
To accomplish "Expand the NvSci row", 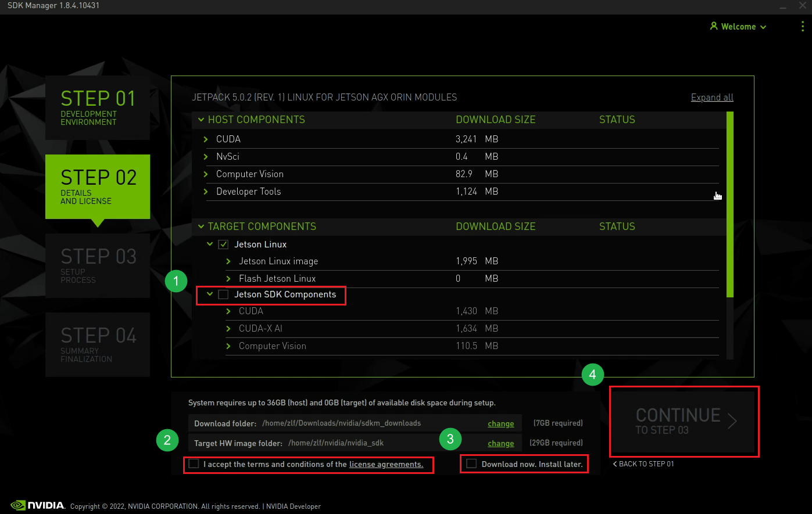I will (x=206, y=157).
